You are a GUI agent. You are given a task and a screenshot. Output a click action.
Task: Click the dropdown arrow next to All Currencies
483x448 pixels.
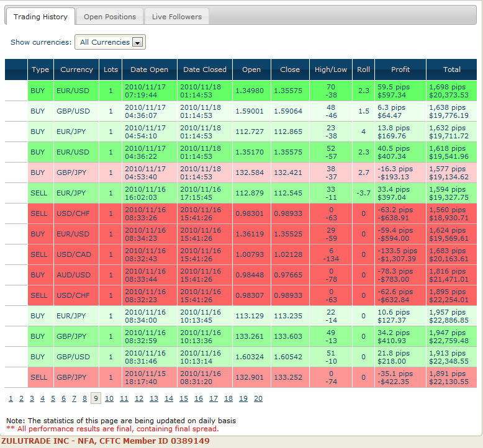click(x=137, y=42)
